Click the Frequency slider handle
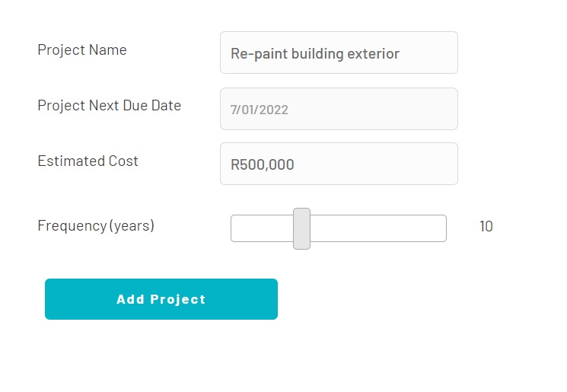Viewport: 567px width, 392px height. 301,228
